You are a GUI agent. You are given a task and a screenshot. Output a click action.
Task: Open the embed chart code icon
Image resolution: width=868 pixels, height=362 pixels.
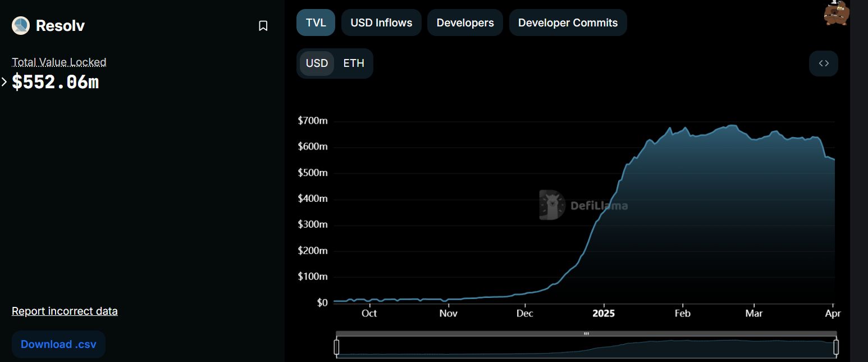coord(823,64)
